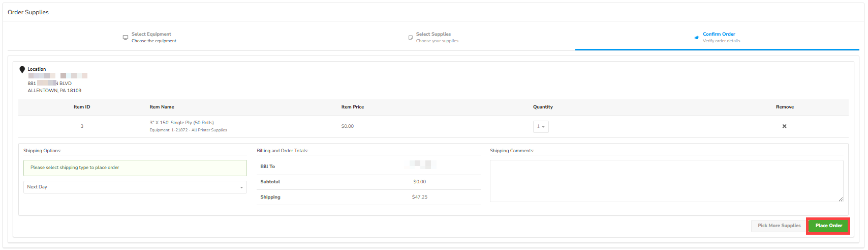Click the Item Name column header

[x=162, y=107]
